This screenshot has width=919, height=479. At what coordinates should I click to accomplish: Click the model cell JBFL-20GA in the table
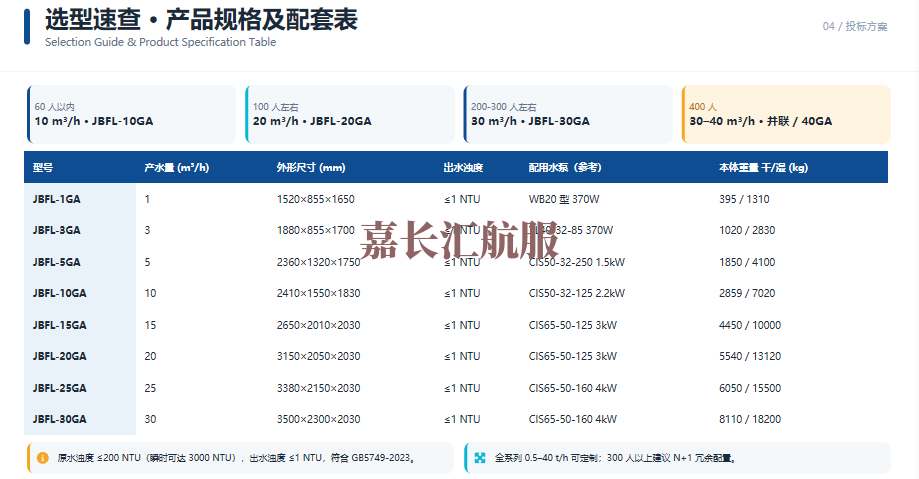click(x=59, y=356)
